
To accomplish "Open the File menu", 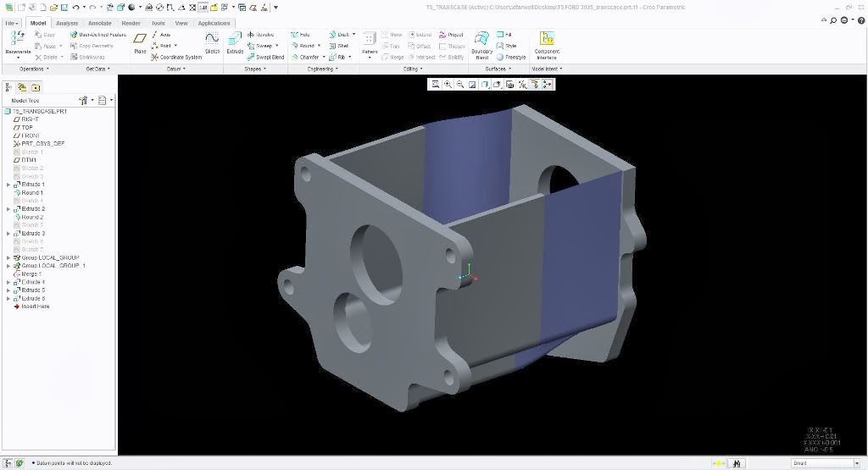I will (x=12, y=23).
